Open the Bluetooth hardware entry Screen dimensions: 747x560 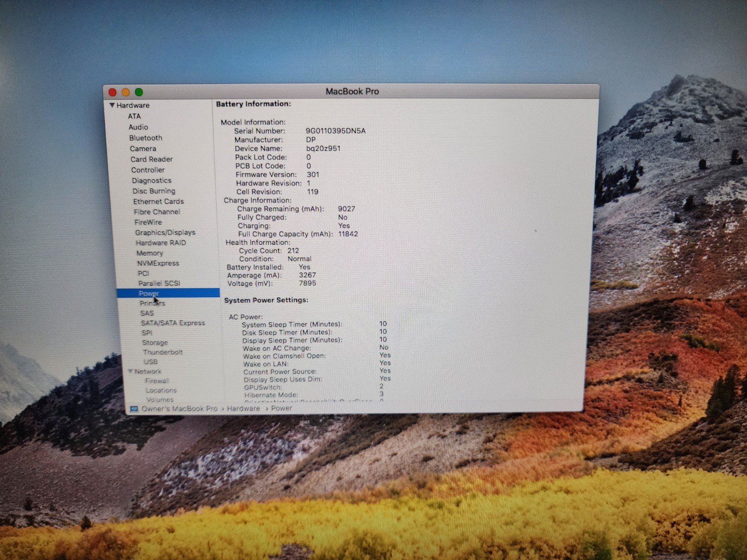coord(146,138)
